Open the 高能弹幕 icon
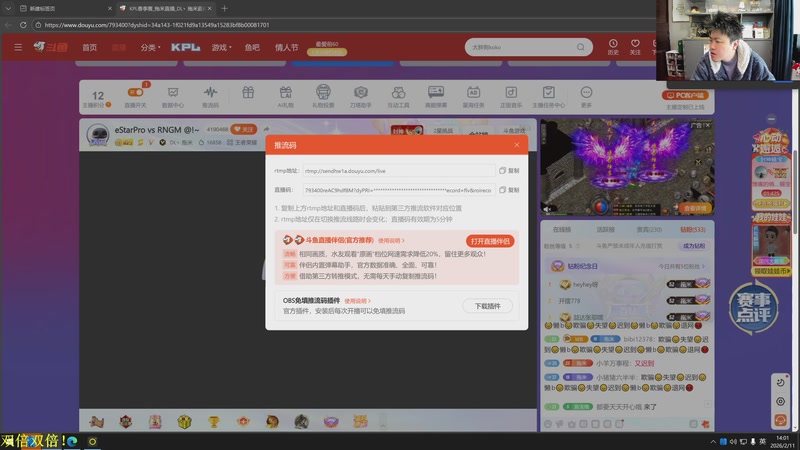800x450 pixels. (x=436, y=96)
